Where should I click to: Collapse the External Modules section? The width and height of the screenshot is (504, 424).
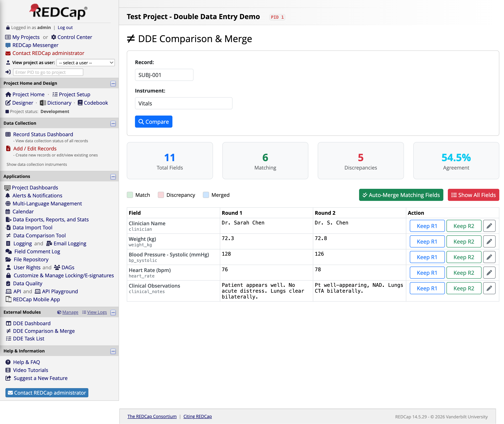point(113,313)
